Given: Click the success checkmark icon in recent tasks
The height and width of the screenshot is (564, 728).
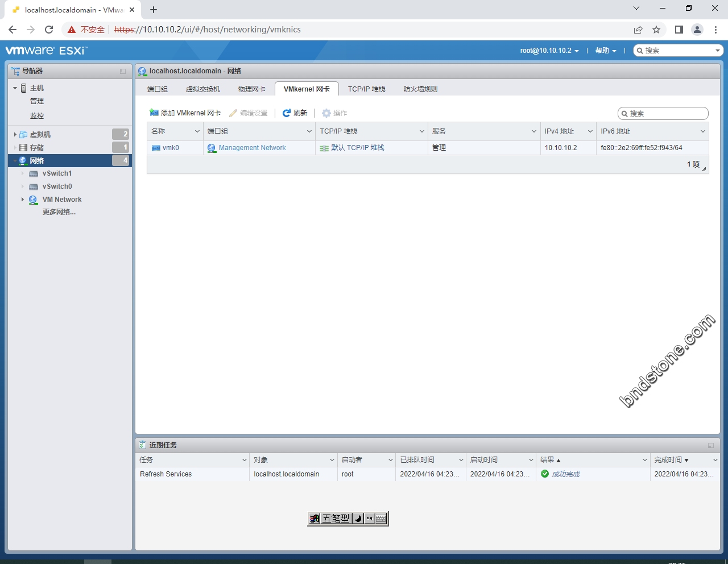Looking at the screenshot, I should [545, 474].
